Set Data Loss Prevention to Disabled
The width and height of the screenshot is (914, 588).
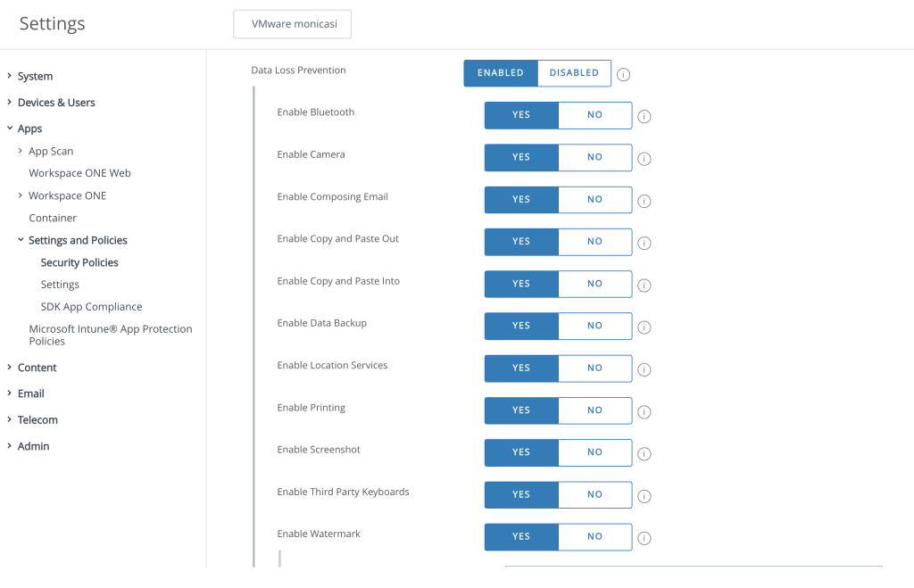pos(574,73)
